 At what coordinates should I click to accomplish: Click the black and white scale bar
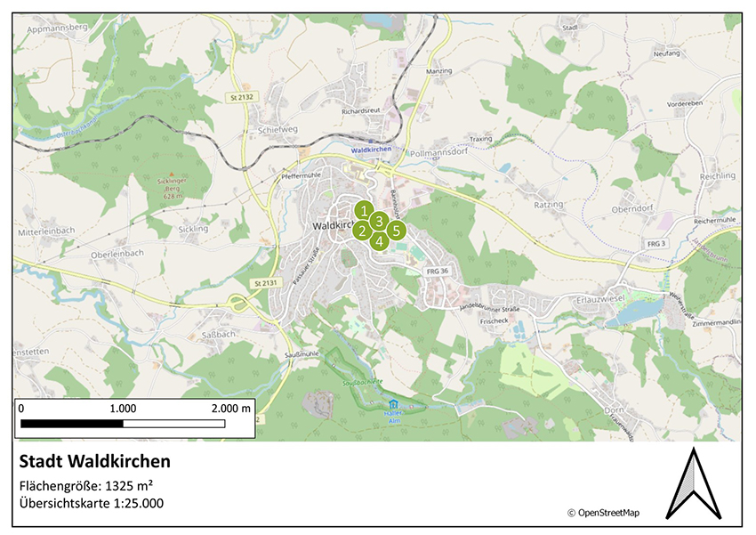click(123, 424)
